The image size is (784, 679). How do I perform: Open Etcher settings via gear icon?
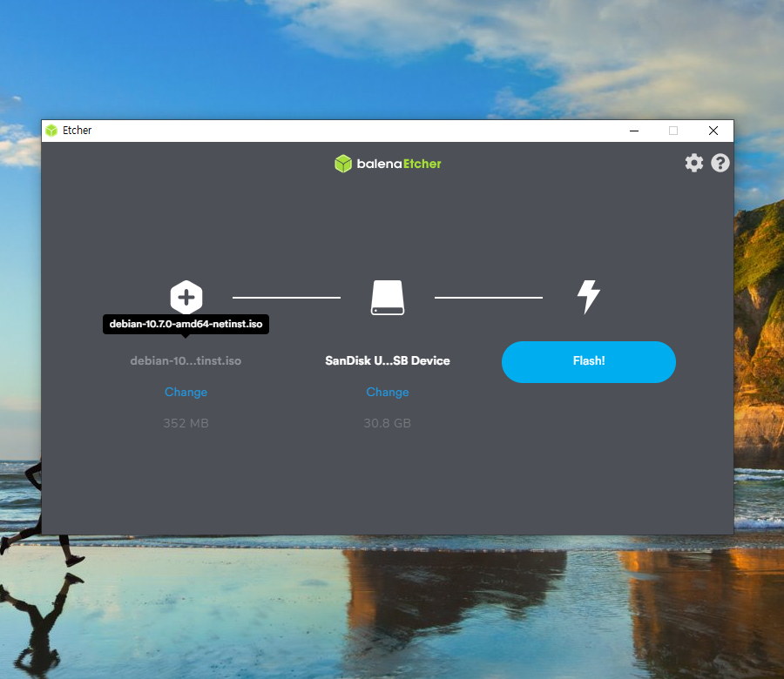pyautogui.click(x=694, y=163)
